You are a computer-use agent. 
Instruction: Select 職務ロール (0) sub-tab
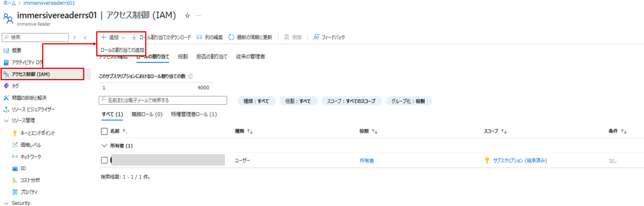[147, 114]
